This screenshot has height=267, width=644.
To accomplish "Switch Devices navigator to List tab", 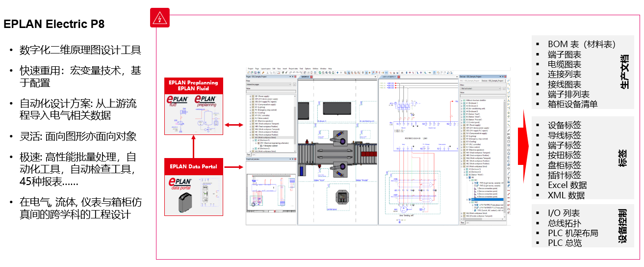I will tap(467, 222).
